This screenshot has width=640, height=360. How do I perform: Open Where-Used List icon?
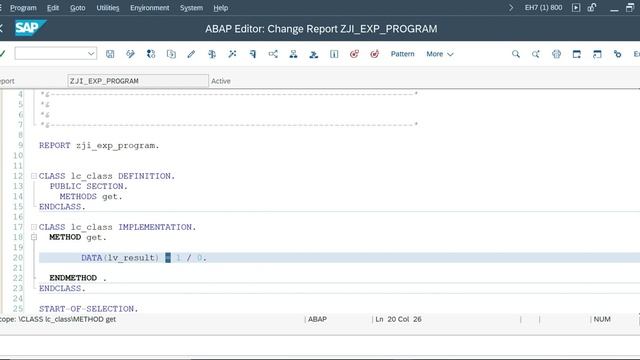click(x=273, y=54)
